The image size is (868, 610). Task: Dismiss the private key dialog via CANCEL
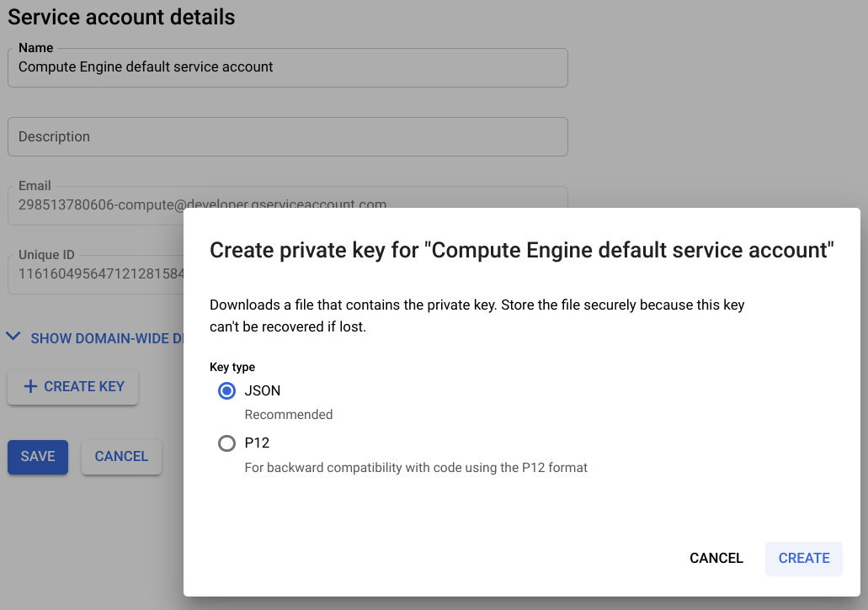click(x=716, y=559)
